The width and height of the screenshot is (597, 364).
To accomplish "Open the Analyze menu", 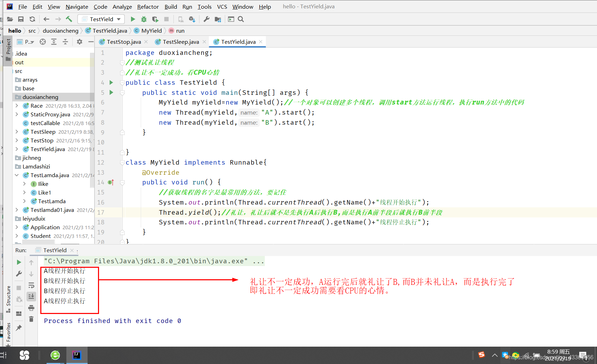I will point(122,7).
